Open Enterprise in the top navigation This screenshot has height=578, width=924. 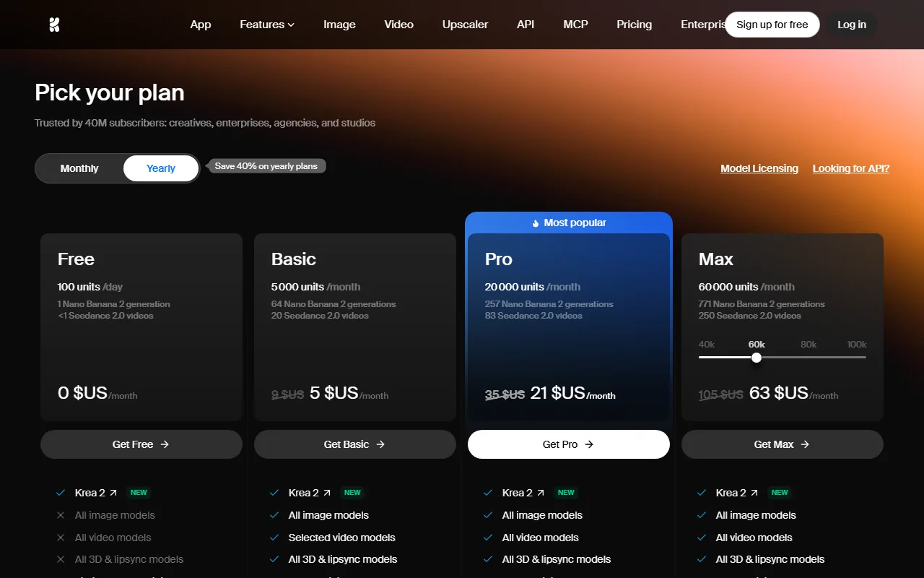pyautogui.click(x=703, y=25)
